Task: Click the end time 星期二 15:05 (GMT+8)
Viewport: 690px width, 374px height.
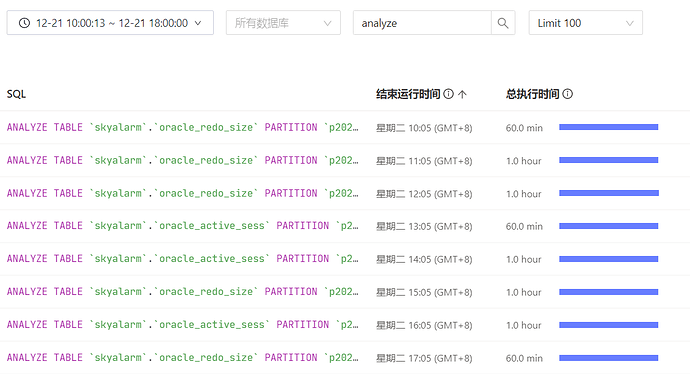Action: tap(424, 293)
